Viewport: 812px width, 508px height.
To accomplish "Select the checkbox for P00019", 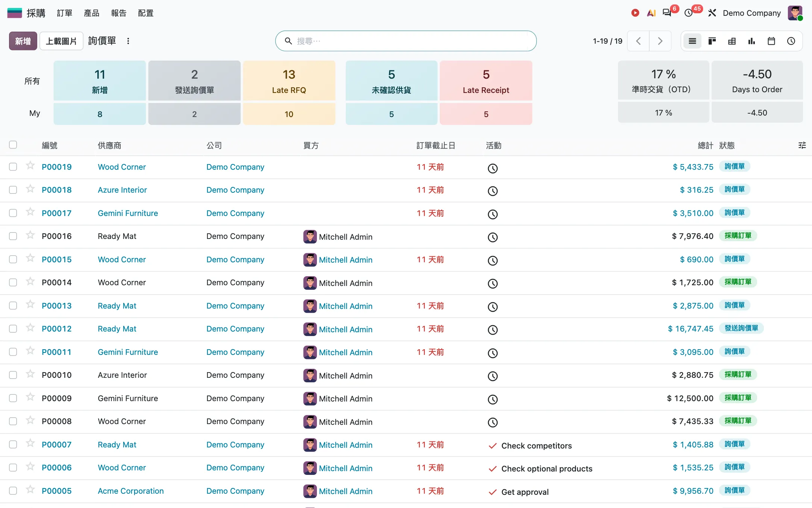I will [13, 167].
